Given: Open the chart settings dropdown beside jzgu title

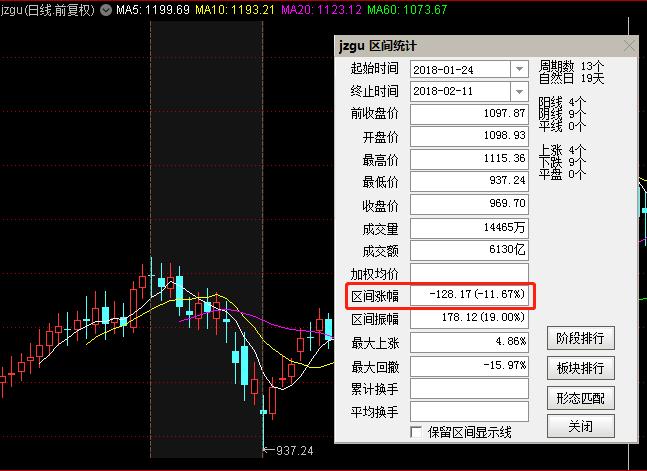Looking at the screenshot, I should point(106,10).
